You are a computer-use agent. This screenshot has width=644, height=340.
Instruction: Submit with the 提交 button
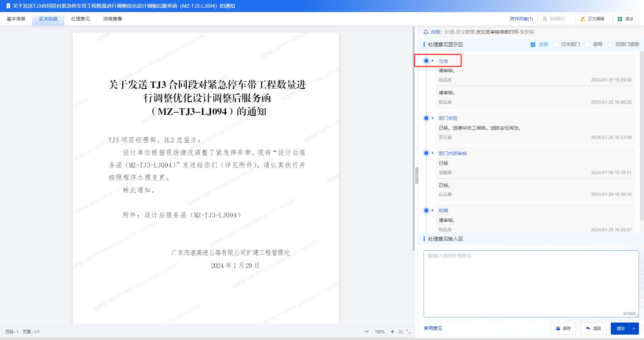[620, 328]
